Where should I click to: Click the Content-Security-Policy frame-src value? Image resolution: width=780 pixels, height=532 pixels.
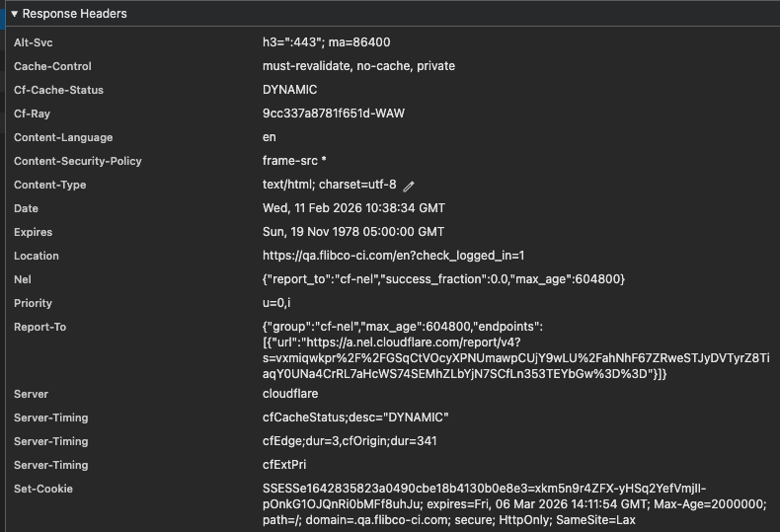click(x=294, y=161)
